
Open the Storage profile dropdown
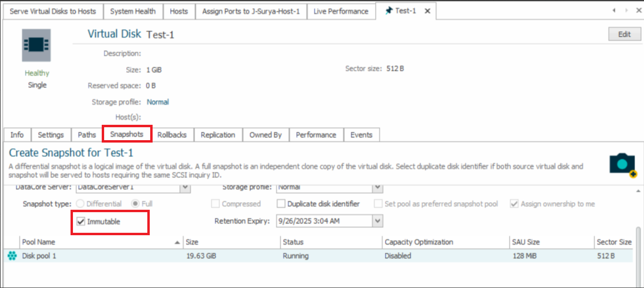[x=378, y=187]
